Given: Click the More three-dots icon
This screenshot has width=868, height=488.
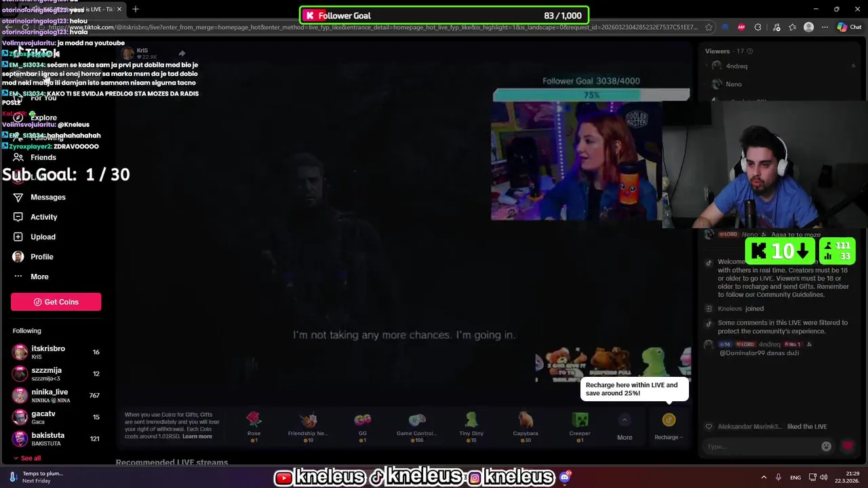Looking at the screenshot, I should coord(18,277).
